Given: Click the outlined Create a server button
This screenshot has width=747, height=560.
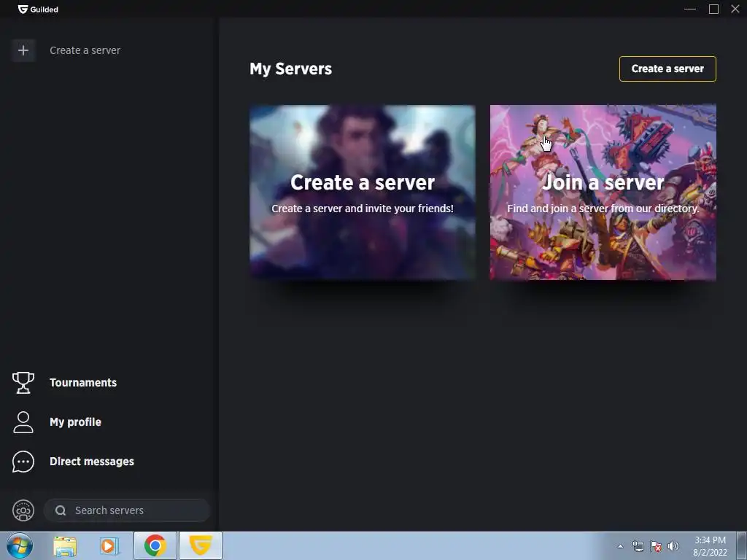Looking at the screenshot, I should [x=667, y=69].
